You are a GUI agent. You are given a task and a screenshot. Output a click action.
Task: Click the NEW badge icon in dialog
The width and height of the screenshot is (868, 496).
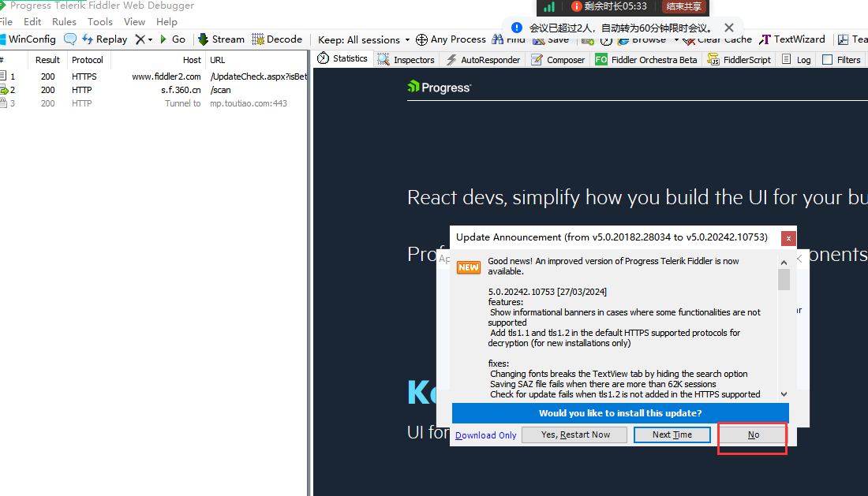point(468,267)
